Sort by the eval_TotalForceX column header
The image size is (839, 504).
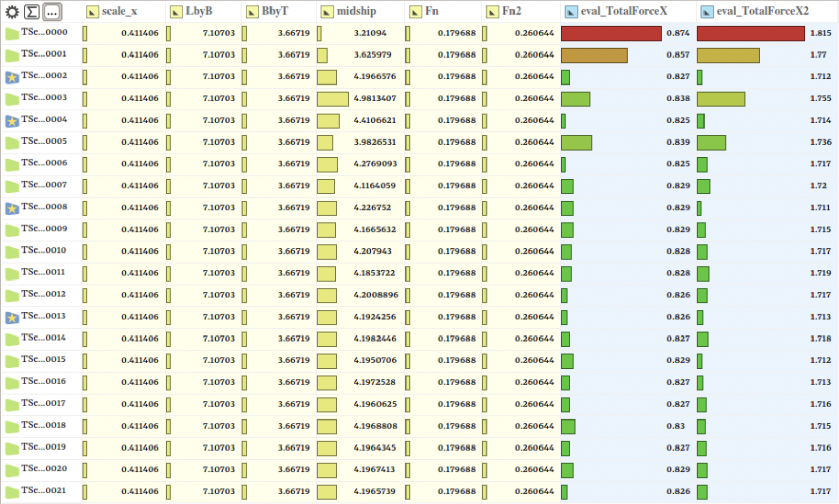click(624, 11)
